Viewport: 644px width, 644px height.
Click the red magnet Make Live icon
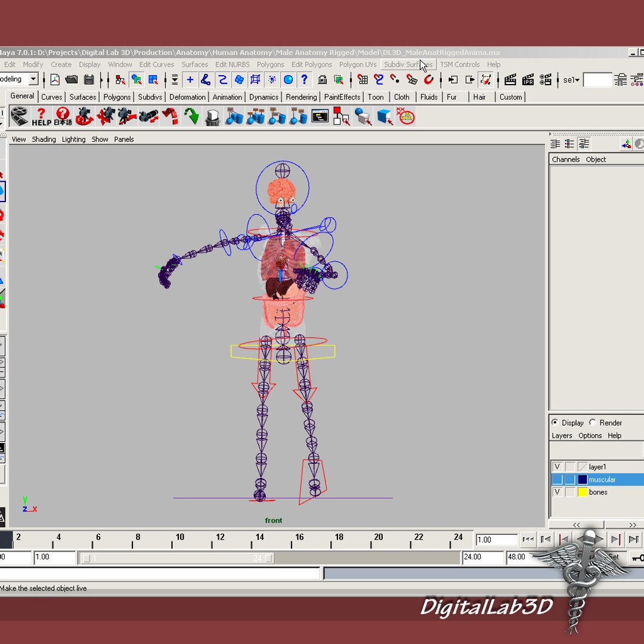point(428,80)
